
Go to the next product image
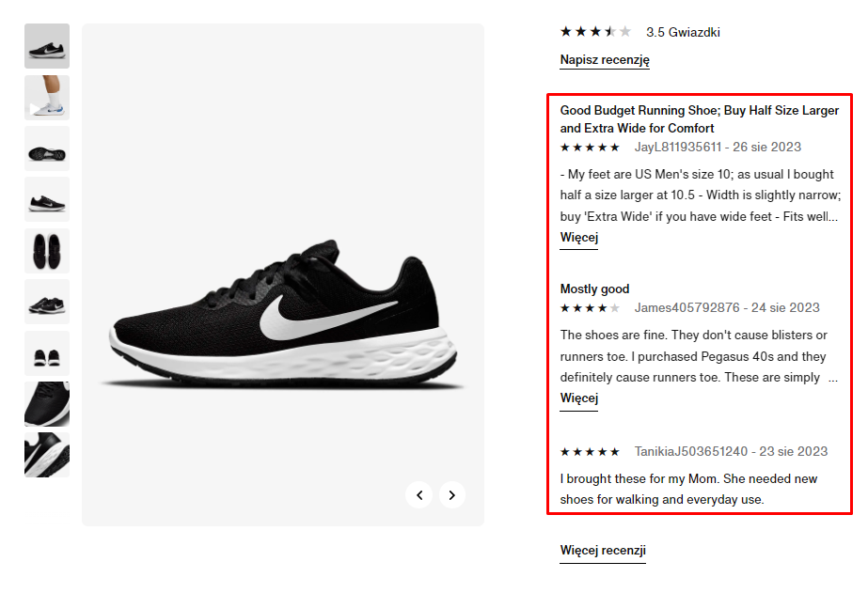[x=452, y=494]
